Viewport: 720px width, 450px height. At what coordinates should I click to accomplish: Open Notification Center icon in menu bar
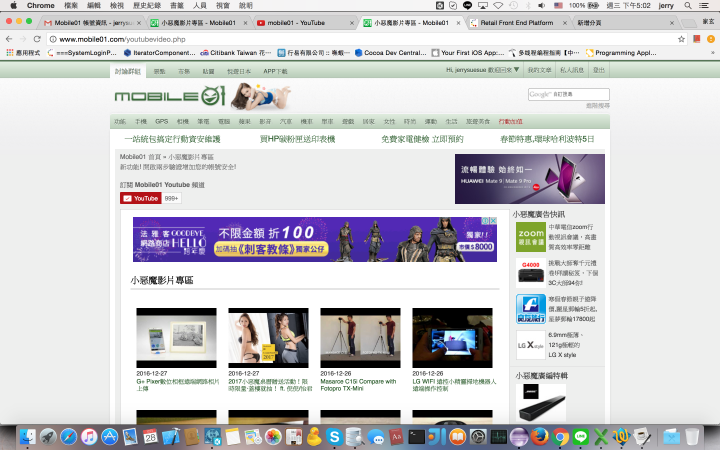[703, 6]
